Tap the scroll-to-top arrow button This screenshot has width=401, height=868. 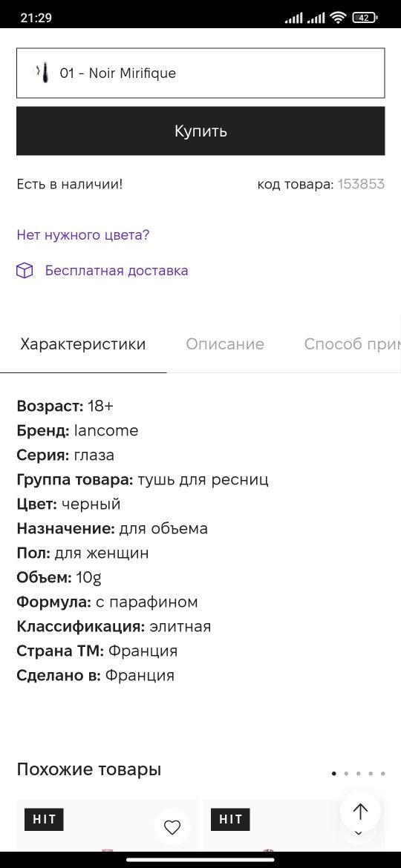(360, 812)
